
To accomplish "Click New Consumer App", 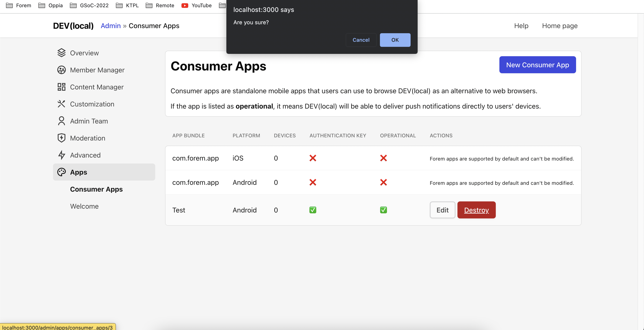I will click(538, 65).
